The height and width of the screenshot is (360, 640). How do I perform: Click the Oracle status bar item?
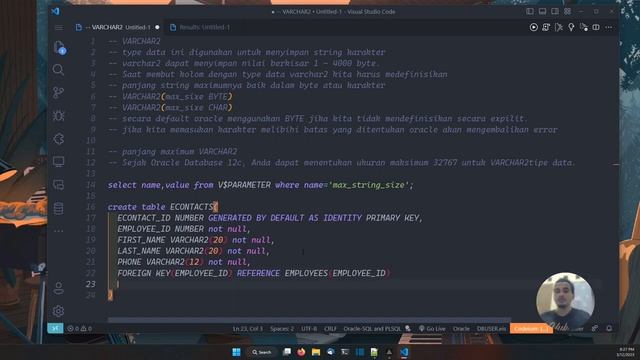pyautogui.click(x=461, y=328)
